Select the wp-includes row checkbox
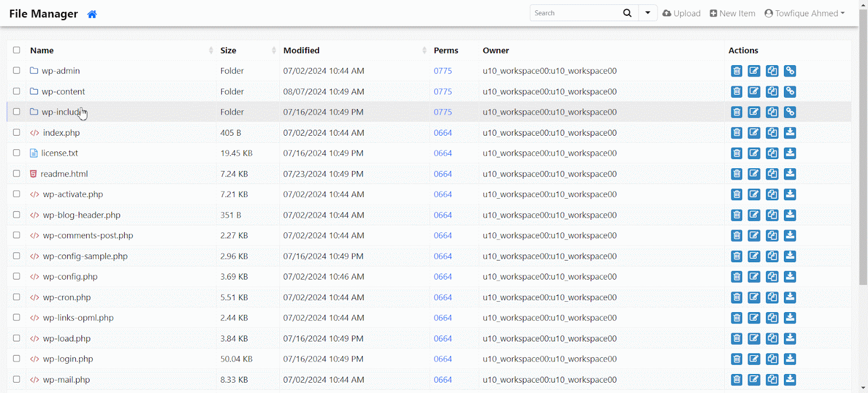 pyautogui.click(x=17, y=112)
